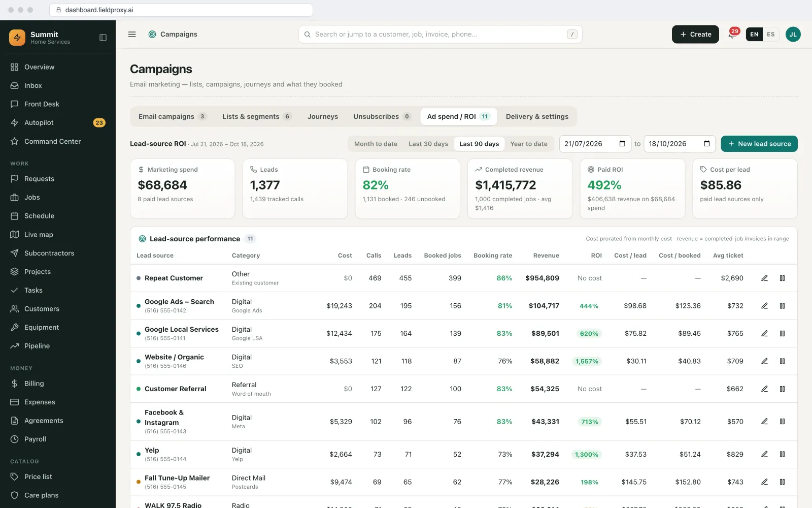
Task: Click the start date field 21/07/2026
Action: [x=595, y=144]
